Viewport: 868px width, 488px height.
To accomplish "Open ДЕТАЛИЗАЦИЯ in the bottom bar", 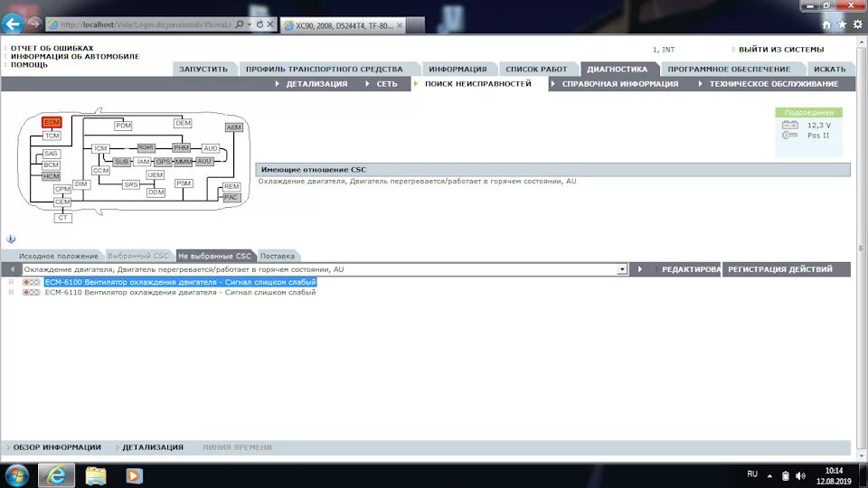I will pyautogui.click(x=153, y=447).
